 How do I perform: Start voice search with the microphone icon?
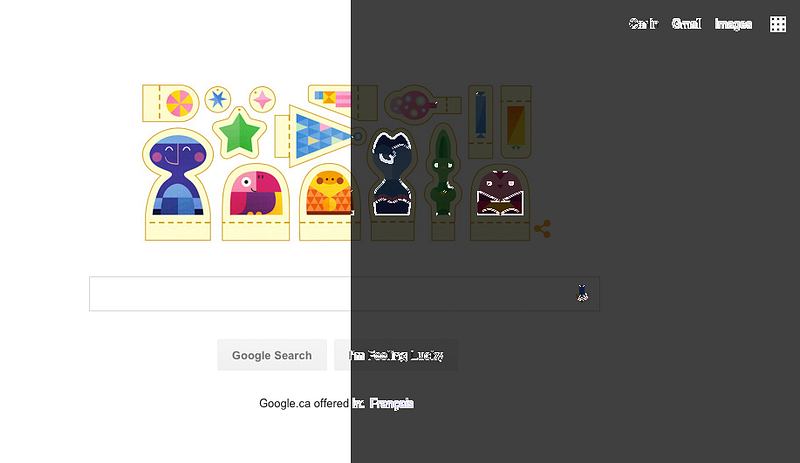point(582,293)
